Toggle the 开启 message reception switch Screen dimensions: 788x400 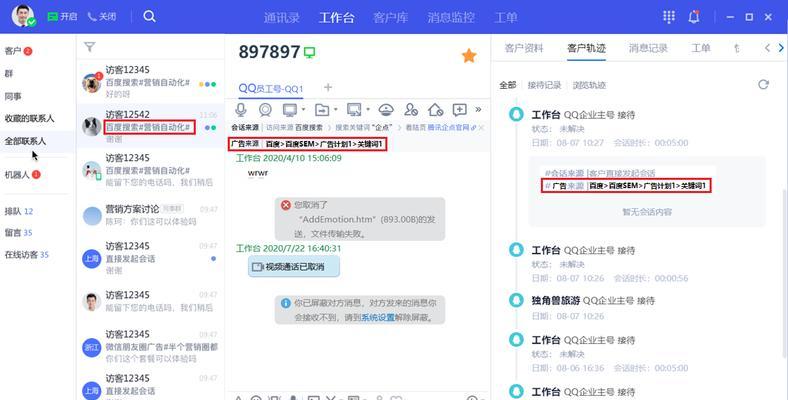(x=62, y=17)
